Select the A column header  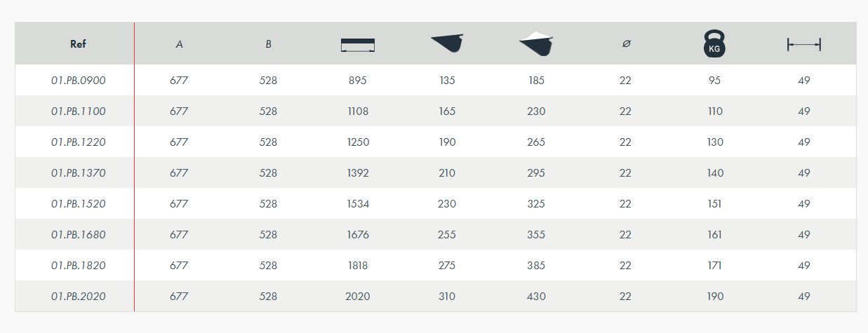(x=179, y=44)
